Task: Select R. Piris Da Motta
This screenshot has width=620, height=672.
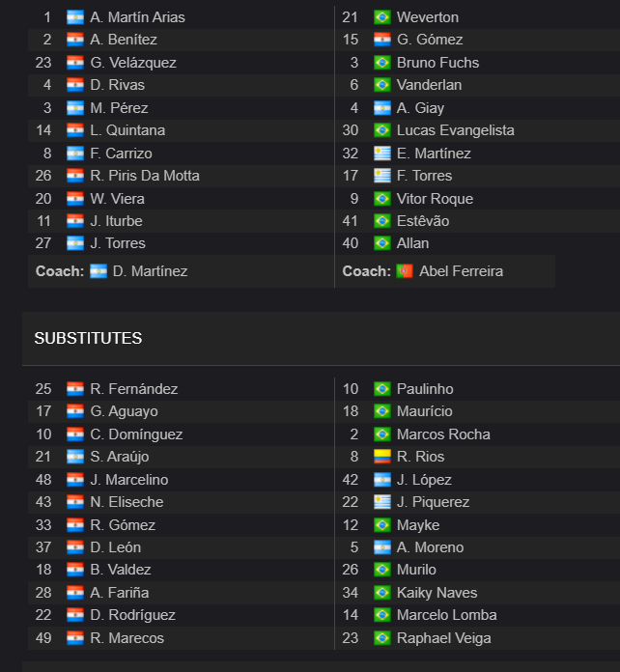Action: [x=145, y=176]
